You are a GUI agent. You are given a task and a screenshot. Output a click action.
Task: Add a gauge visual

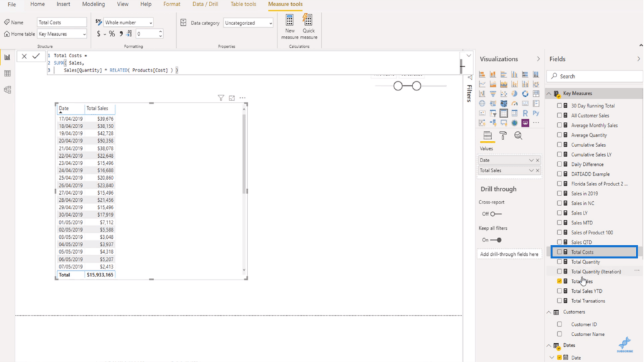coord(514,104)
